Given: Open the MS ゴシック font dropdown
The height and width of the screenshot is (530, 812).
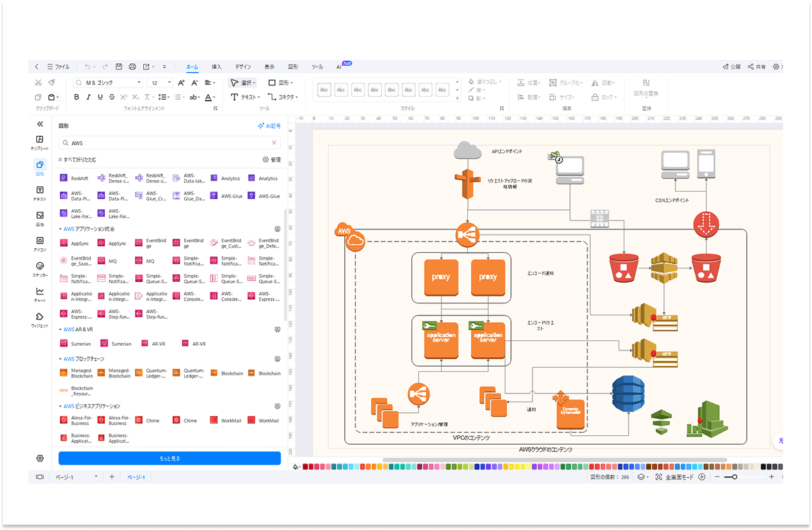Looking at the screenshot, I should pyautogui.click(x=108, y=83).
